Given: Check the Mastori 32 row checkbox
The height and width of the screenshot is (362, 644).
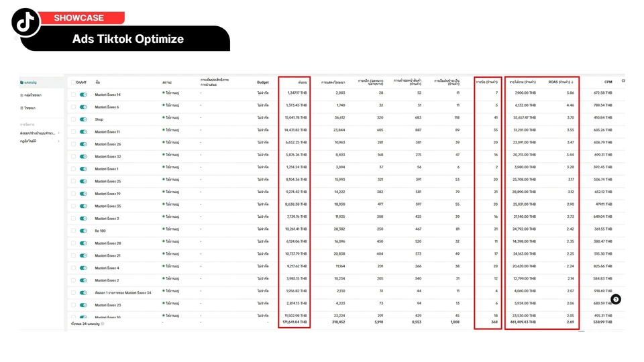Looking at the screenshot, I should click(73, 156).
